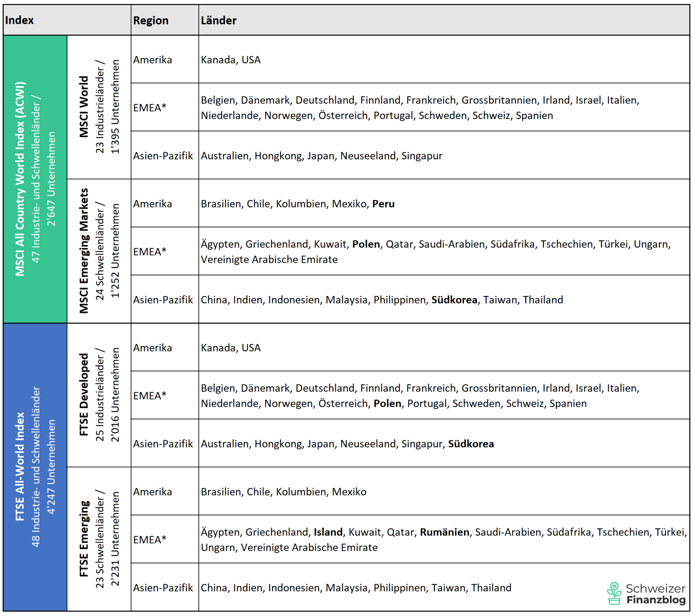Click the green MSCI All Country World Index cell

pyautogui.click(x=35, y=179)
